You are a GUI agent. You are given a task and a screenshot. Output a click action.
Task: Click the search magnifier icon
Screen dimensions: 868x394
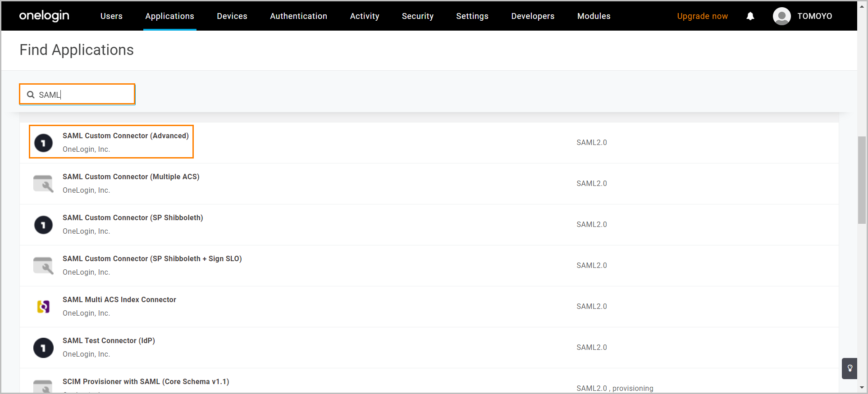pos(31,95)
